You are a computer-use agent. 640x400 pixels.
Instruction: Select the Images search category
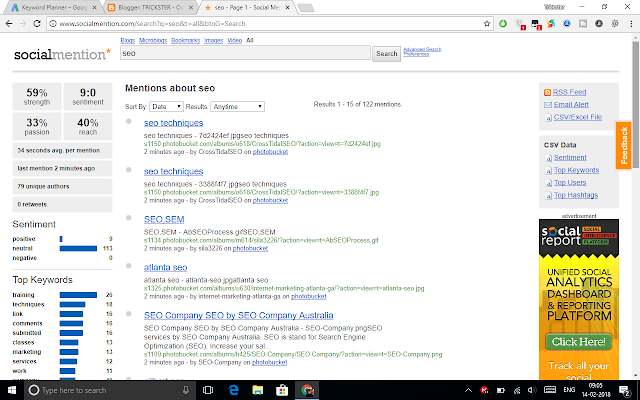[213, 40]
